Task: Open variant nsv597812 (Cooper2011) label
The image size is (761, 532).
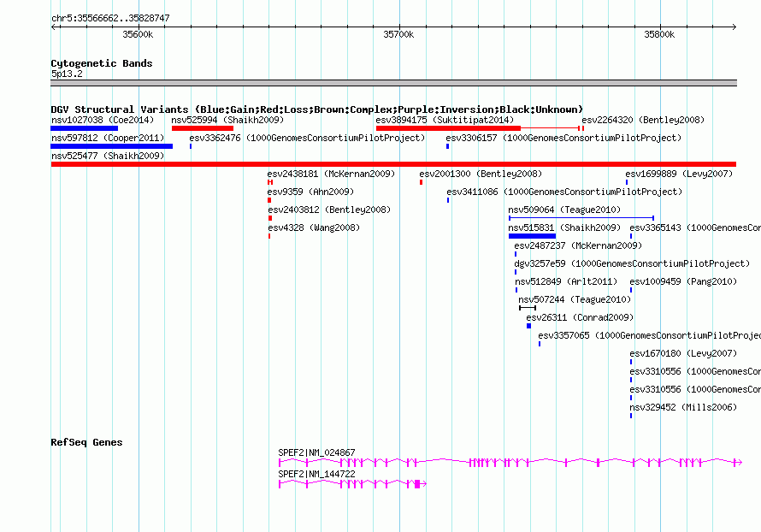Action: 109,138
